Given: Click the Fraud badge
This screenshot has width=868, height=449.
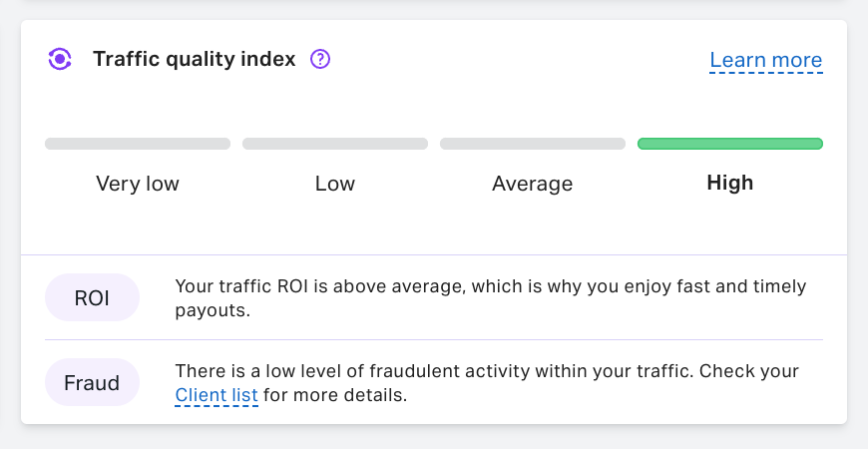Looking at the screenshot, I should pos(93,382).
